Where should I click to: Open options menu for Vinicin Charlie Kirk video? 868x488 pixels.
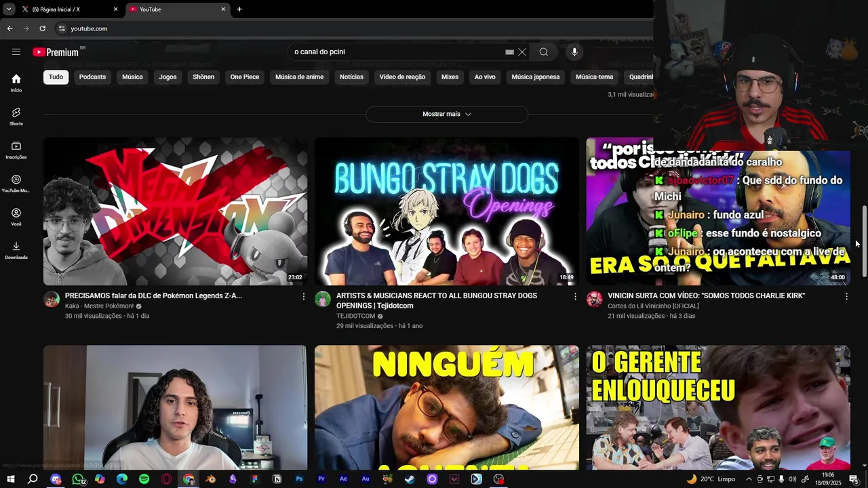point(846,296)
